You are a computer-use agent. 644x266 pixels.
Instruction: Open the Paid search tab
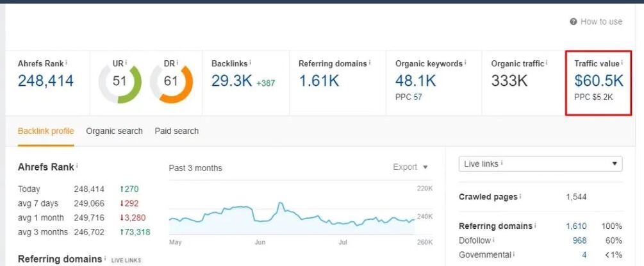[176, 131]
